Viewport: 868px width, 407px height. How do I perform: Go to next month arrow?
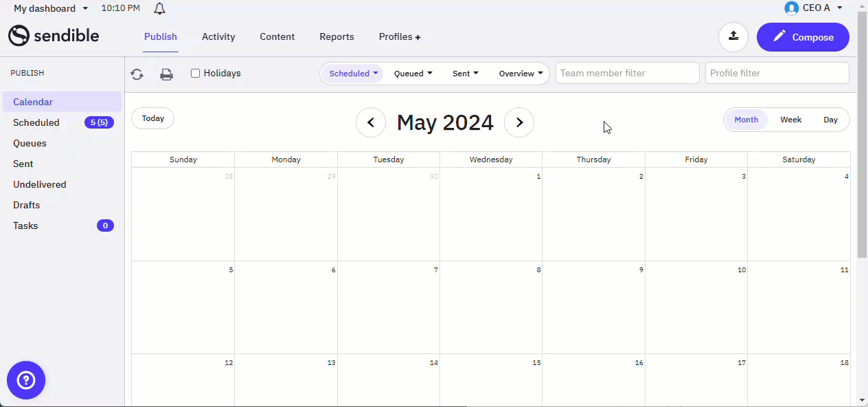coord(519,122)
